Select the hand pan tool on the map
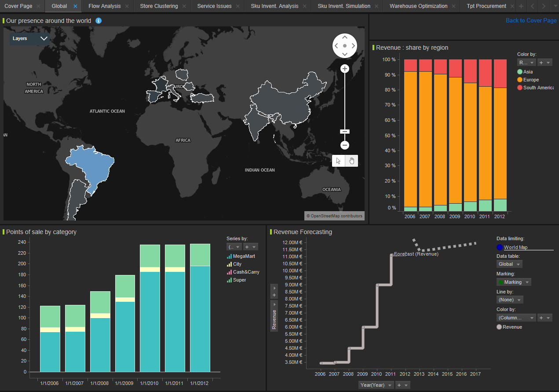Viewport: 559px width, 392px height. 351,161
